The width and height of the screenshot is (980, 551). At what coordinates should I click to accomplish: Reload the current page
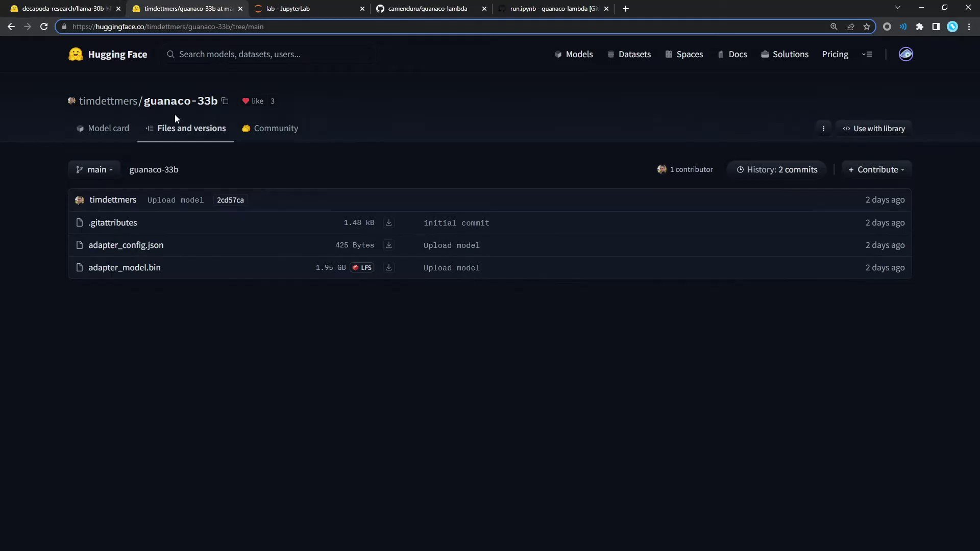point(44,27)
